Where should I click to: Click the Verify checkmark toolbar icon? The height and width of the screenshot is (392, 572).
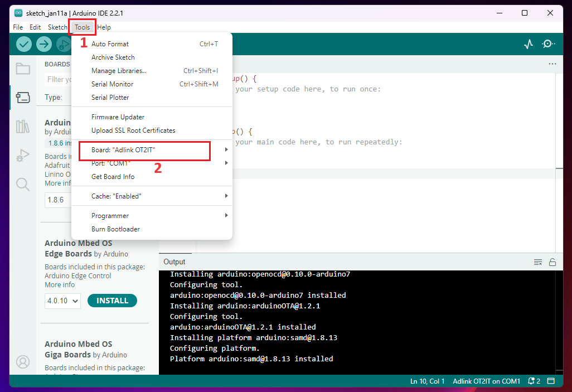pos(24,44)
